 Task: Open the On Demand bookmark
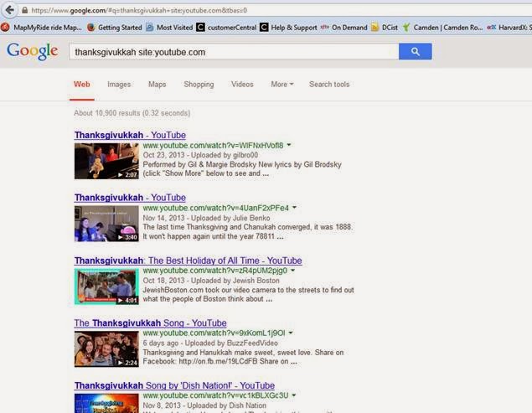coord(344,28)
